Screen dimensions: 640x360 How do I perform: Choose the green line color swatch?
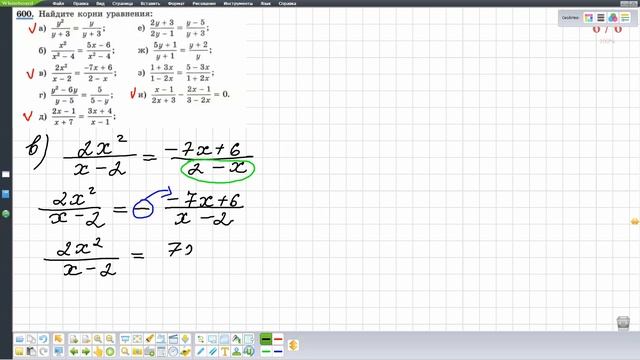point(266,351)
